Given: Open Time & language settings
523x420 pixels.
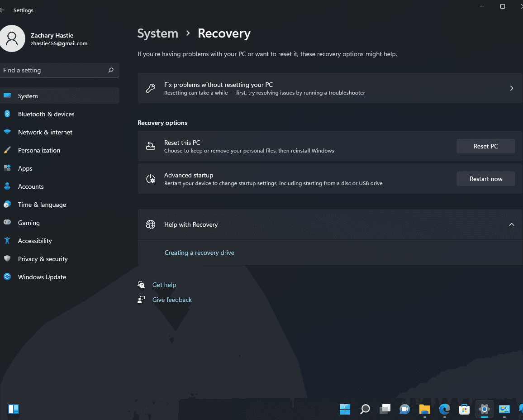Looking at the screenshot, I should coord(60,204).
